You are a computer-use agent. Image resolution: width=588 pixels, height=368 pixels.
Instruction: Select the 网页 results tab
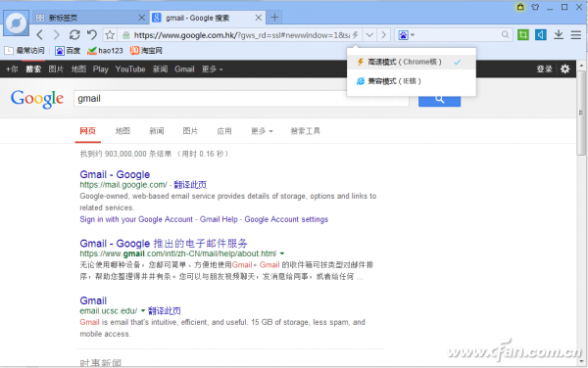(x=88, y=131)
